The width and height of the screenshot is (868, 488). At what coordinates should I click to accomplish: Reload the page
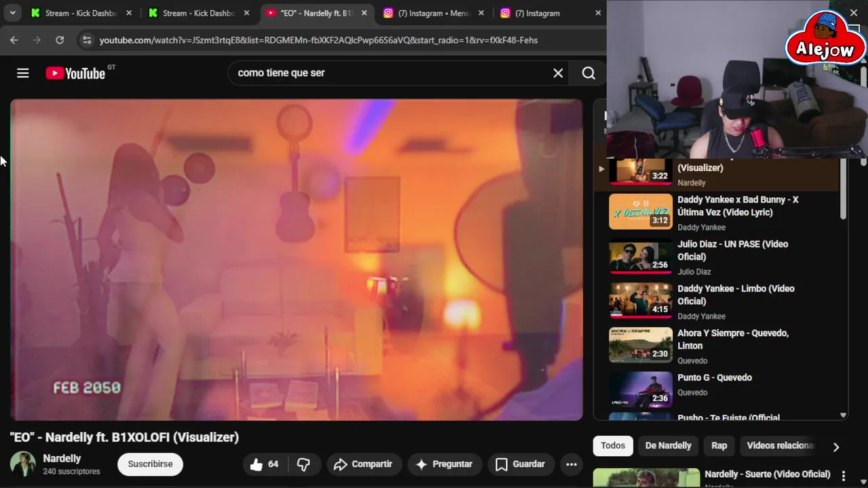click(60, 40)
